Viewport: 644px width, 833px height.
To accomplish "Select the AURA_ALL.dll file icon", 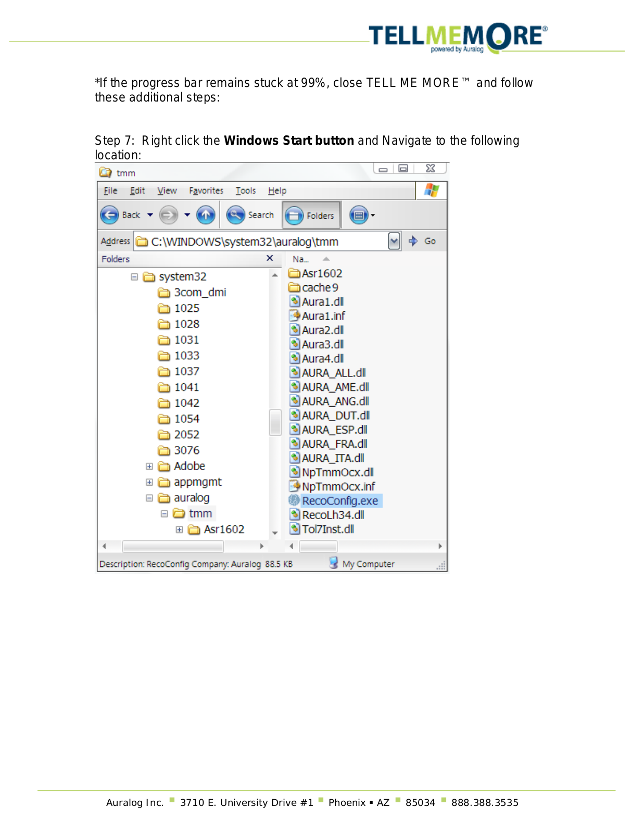I will coord(295,373).
